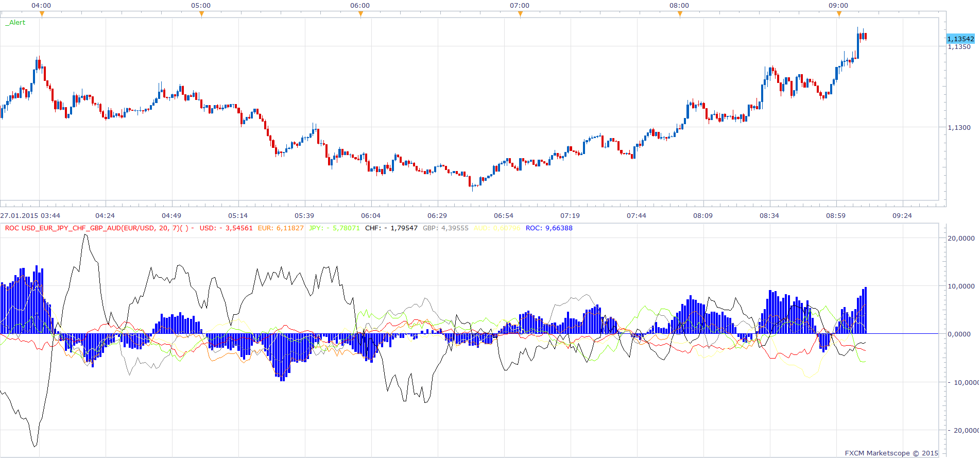Image resolution: width=980 pixels, height=458 pixels.
Task: Click the 08:09 time axis label
Action: point(703,216)
